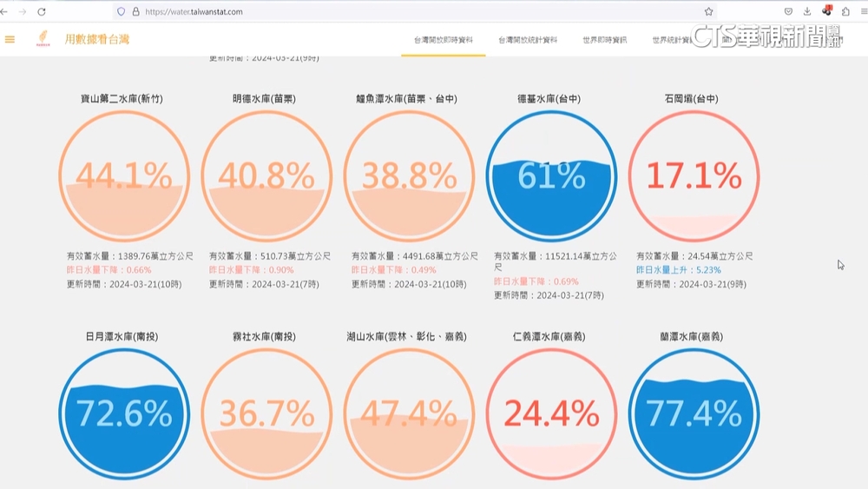The width and height of the screenshot is (868, 489).
Task: Open the browser downloads icon
Action: coord(807,11)
